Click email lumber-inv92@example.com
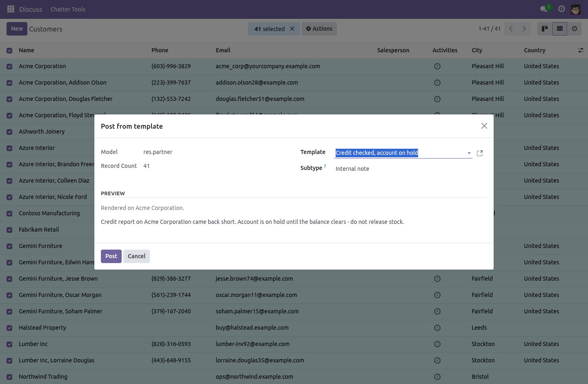Viewport: 588px width, 384px height. pyautogui.click(x=252, y=344)
